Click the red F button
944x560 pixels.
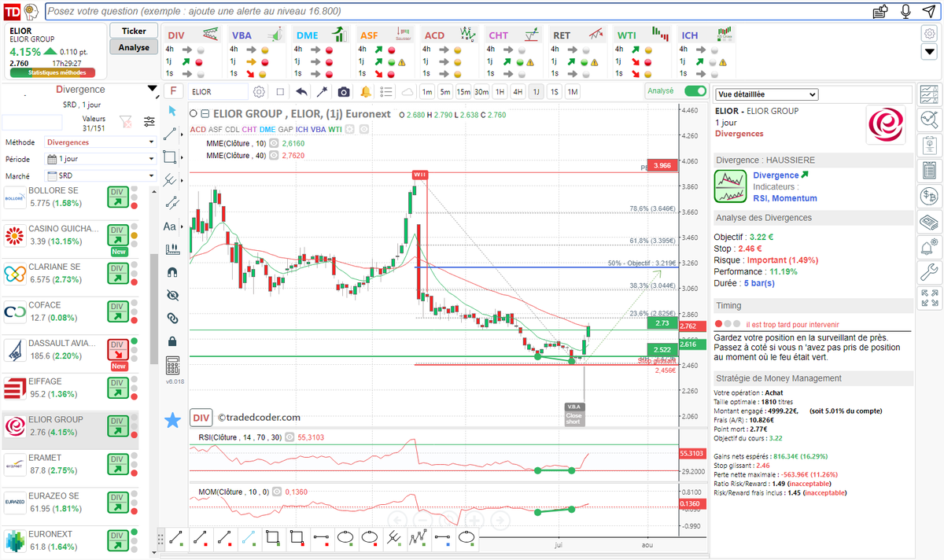click(x=173, y=91)
